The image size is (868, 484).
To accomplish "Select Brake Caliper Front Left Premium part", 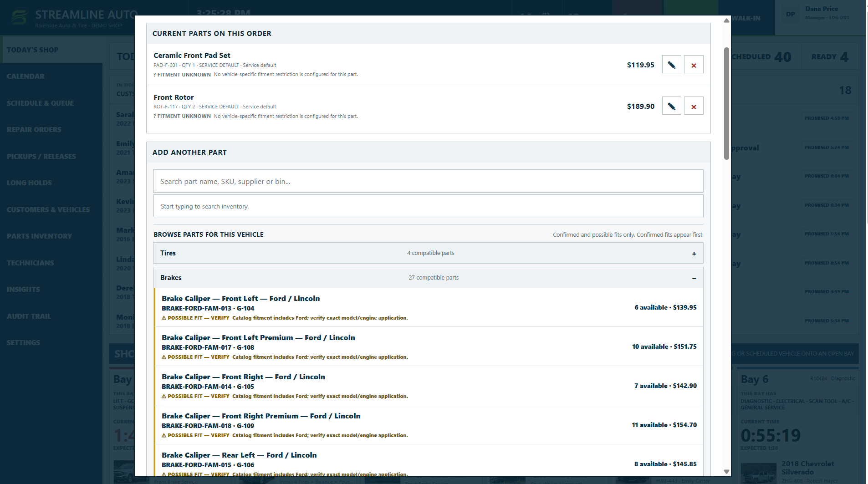I will coord(429,346).
